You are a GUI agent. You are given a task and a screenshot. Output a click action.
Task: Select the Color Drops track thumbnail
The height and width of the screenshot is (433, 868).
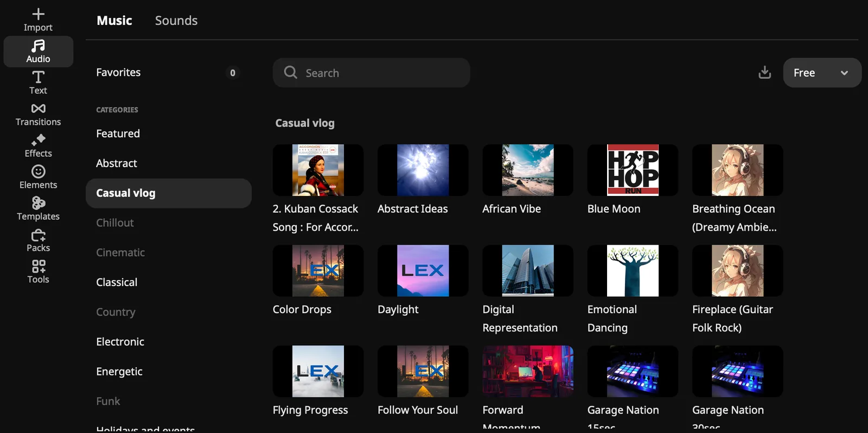pos(318,271)
